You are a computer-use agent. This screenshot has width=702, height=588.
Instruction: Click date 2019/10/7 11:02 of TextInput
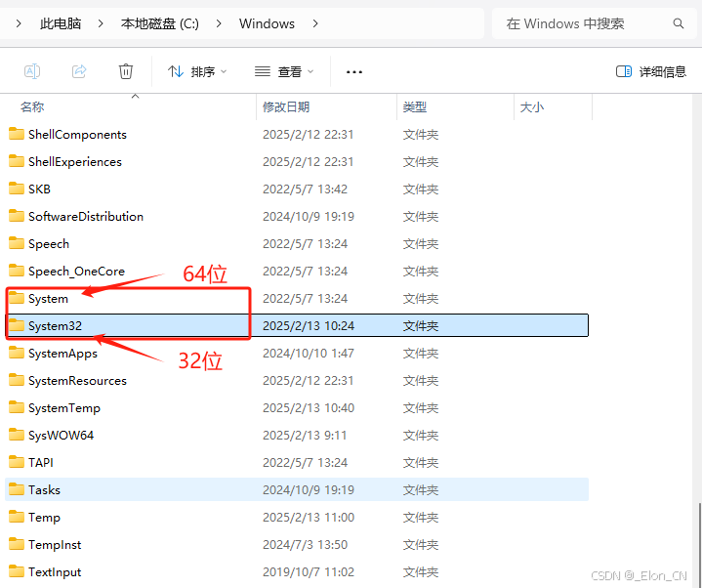(309, 571)
